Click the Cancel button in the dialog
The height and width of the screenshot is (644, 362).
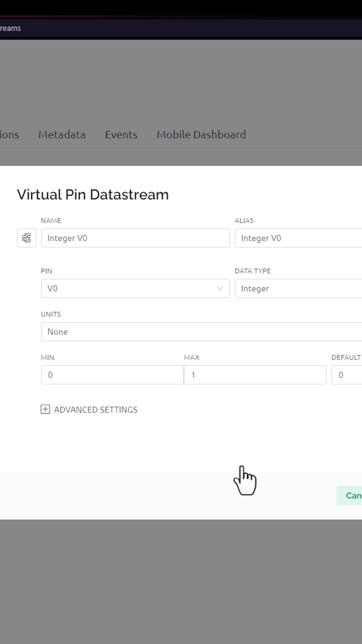(349, 495)
